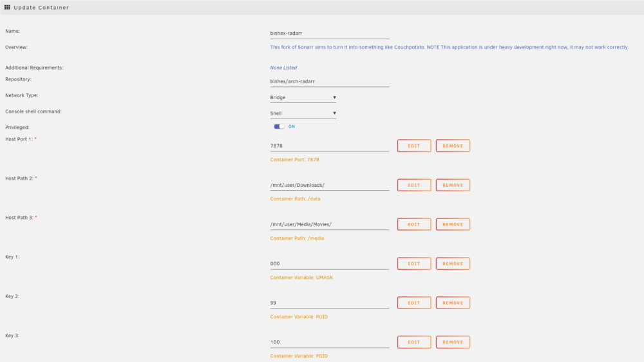Image resolution: width=644 pixels, height=362 pixels.
Task: Click the 'Container Path: /data' text
Action: (x=296, y=199)
